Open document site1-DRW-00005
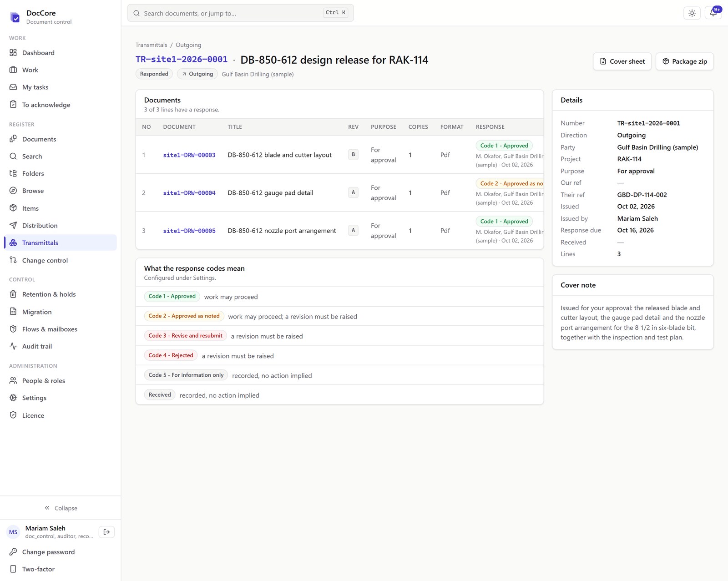 click(189, 231)
